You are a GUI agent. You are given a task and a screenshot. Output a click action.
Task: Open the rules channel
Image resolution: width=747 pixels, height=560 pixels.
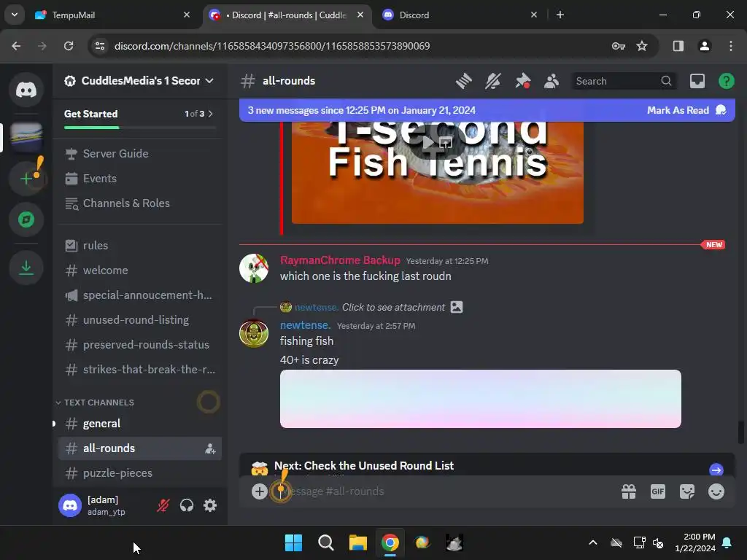tap(140, 245)
